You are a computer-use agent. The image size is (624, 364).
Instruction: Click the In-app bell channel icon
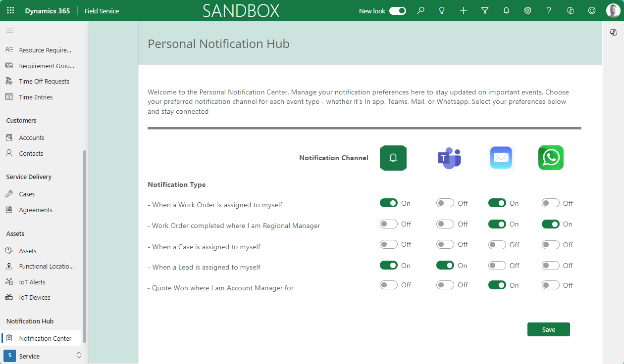(x=393, y=158)
